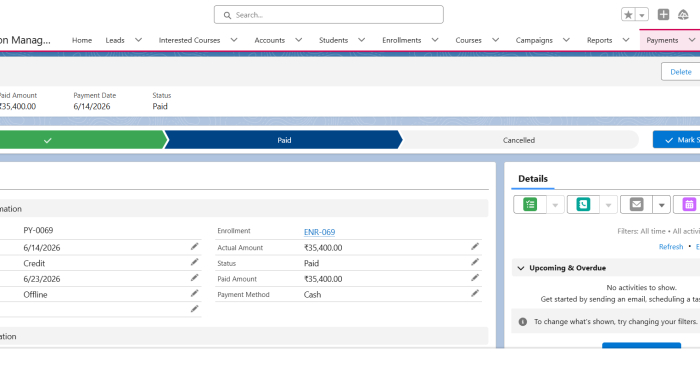The image size is (700, 370).
Task: Expand the Payments chevron menu
Action: tap(692, 40)
